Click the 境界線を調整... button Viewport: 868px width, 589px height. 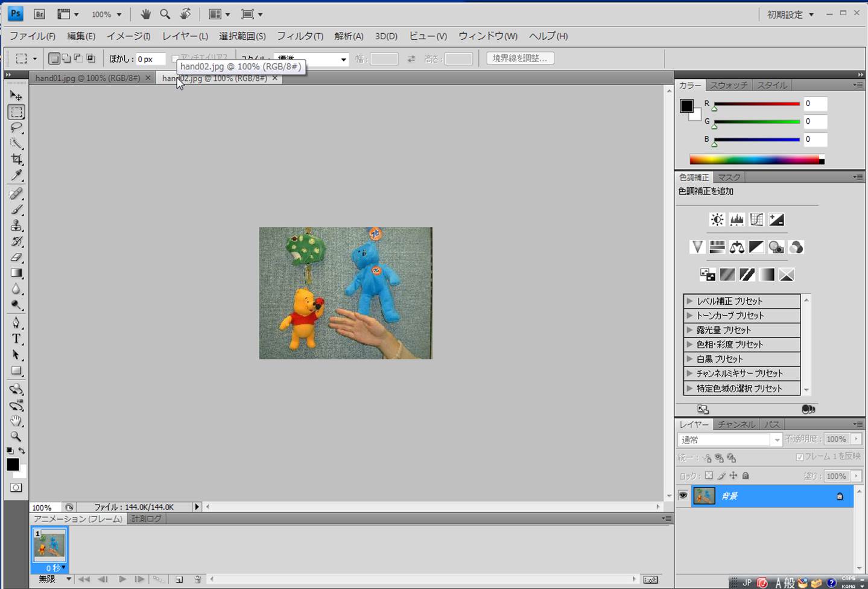point(520,59)
